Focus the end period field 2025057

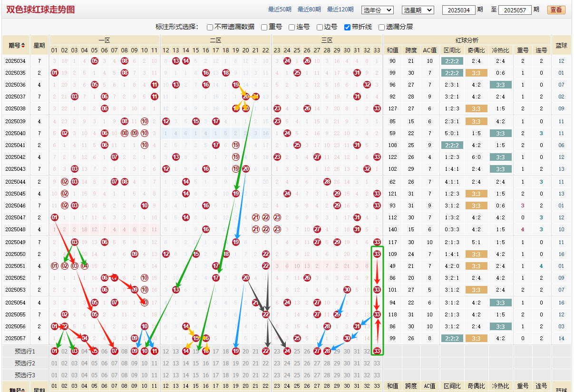pyautogui.click(x=515, y=10)
